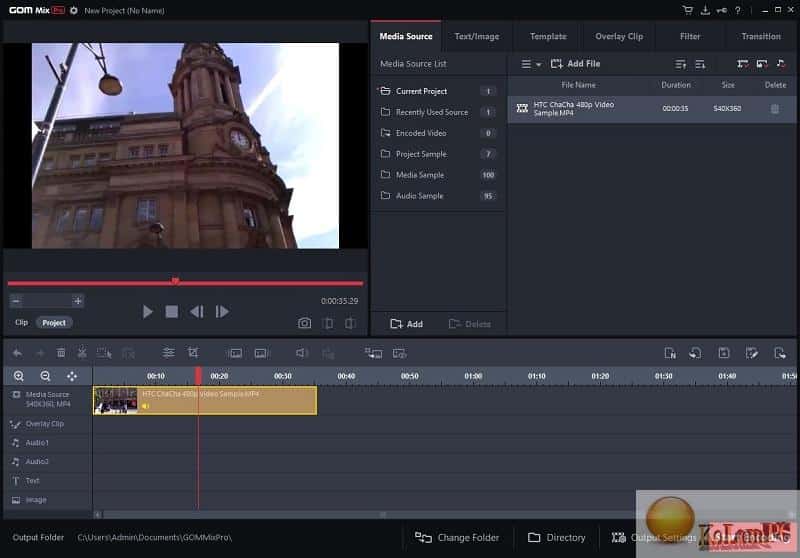Delete the HTC ChaCha file with trash icon
The image size is (800, 558).
[774, 109]
